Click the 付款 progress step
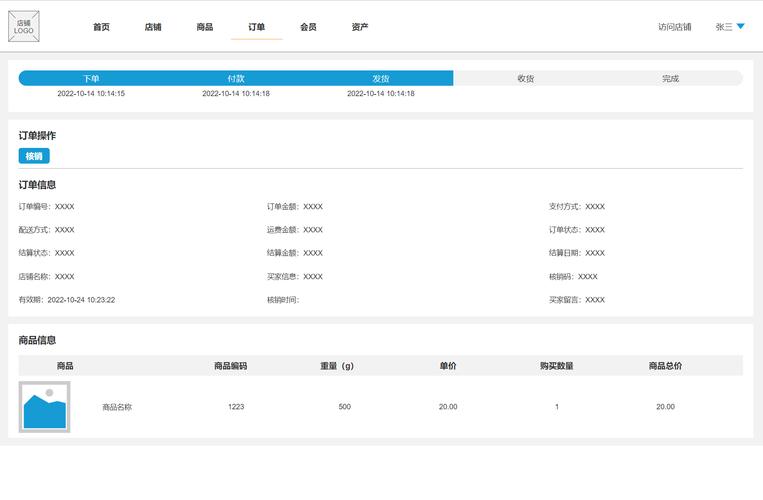This screenshot has width=763, height=500. pyautogui.click(x=236, y=78)
